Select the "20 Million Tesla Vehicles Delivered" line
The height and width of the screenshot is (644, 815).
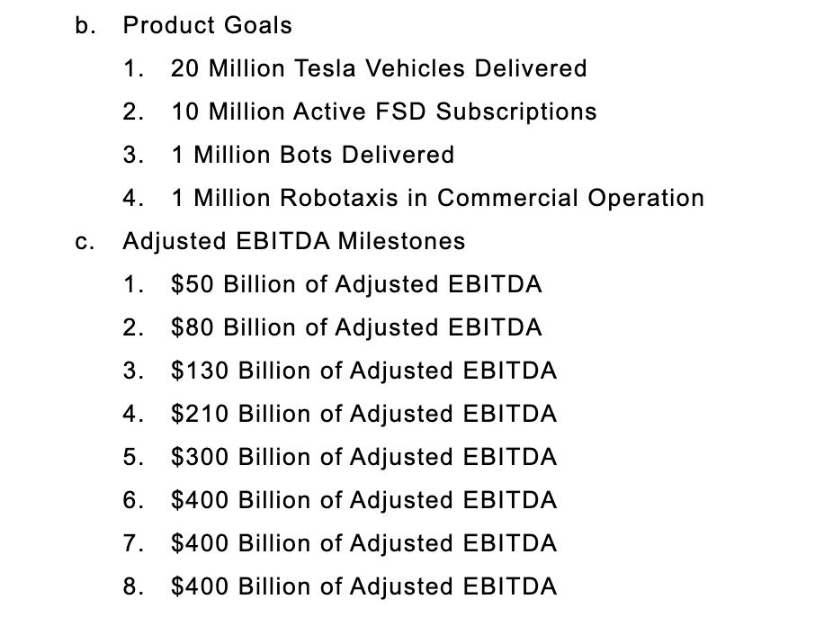[x=379, y=68]
